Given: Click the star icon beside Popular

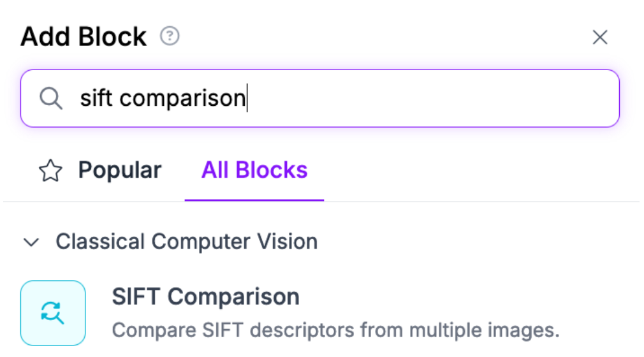Looking at the screenshot, I should (x=50, y=171).
